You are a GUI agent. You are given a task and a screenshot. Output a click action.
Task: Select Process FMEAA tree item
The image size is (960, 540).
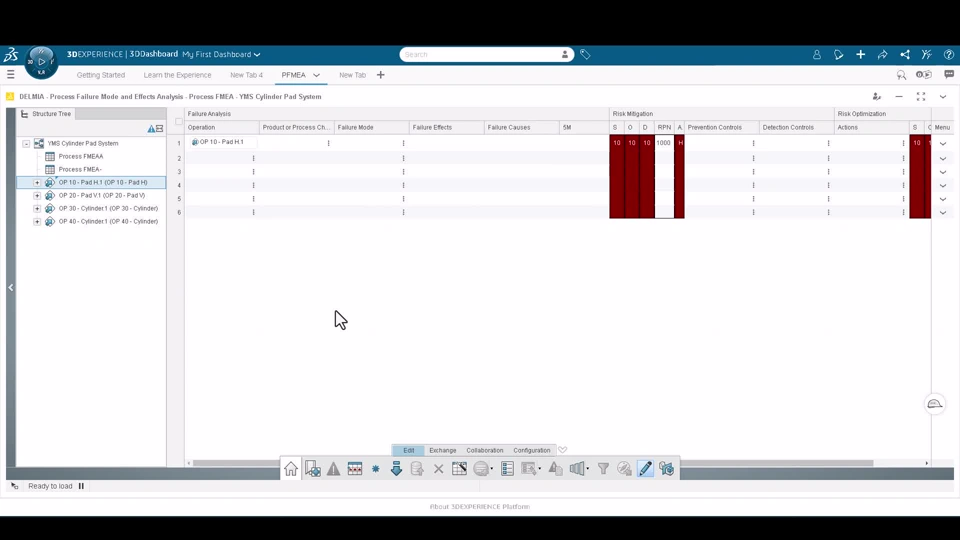[x=81, y=156]
